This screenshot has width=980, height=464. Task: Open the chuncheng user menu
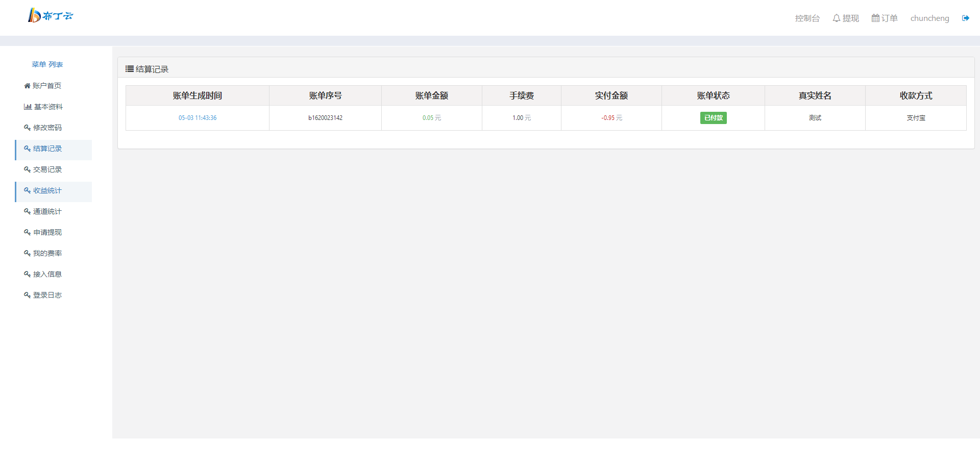tap(929, 18)
